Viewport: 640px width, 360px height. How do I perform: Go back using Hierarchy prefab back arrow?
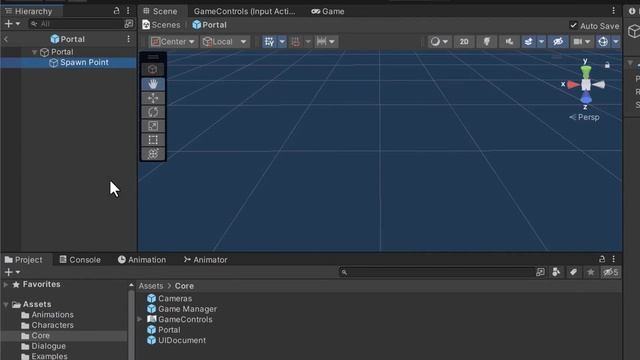pos(6,39)
